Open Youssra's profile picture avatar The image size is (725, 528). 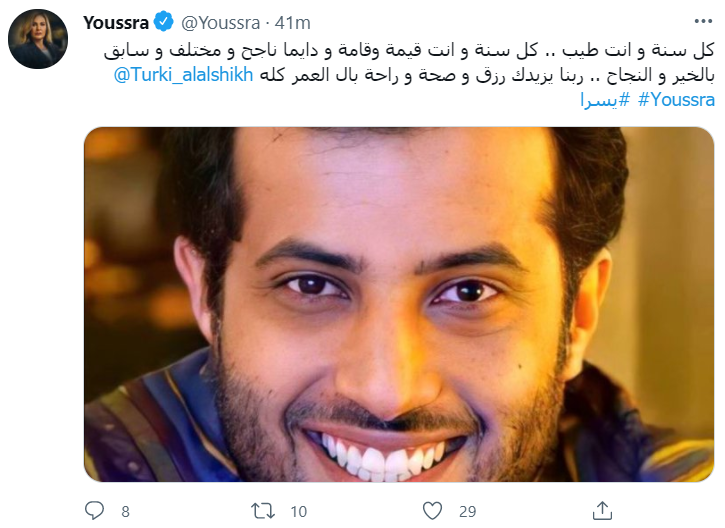38,39
